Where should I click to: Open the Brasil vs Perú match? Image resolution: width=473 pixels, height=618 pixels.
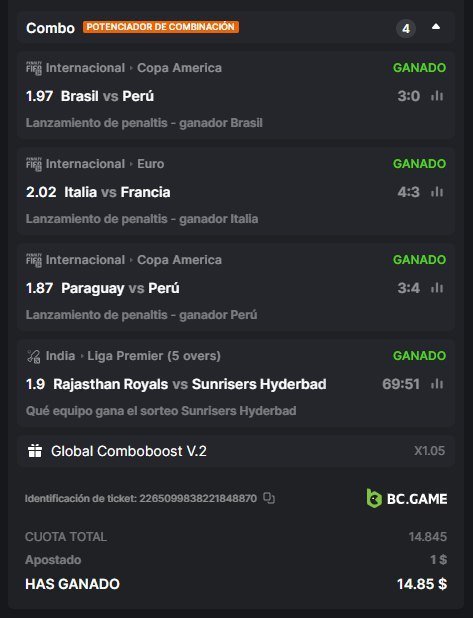(107, 96)
